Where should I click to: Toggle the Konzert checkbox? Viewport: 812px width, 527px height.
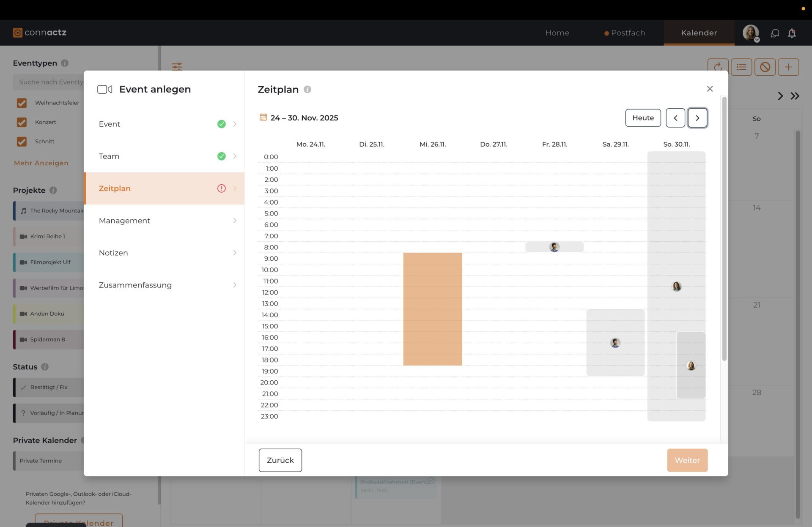(22, 122)
